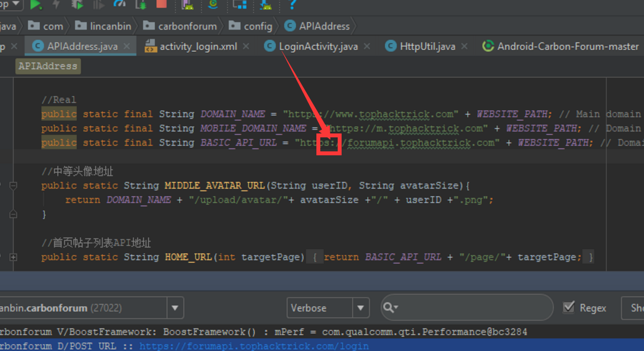This screenshot has width=644, height=351.
Task: Click the java breadcrumb in navigation bar
Action: (x=8, y=26)
